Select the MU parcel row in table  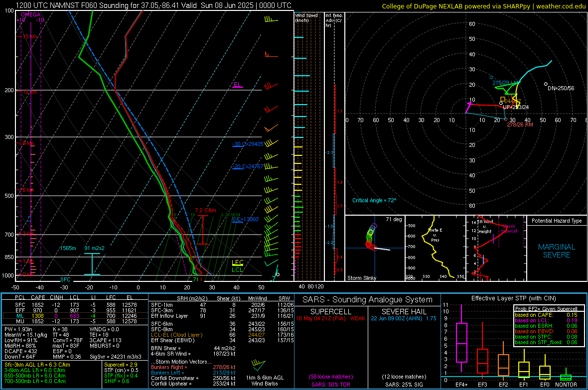(75, 321)
